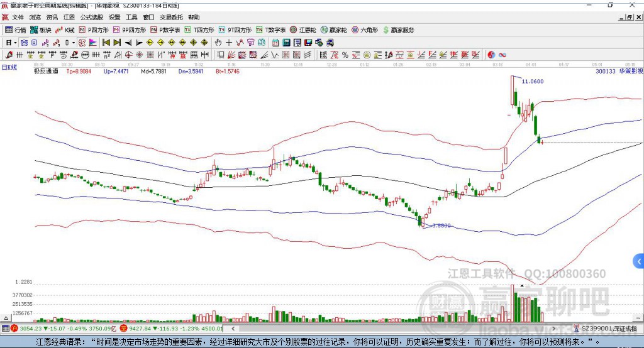
Task: Select the crosshair plus cursor tool
Action: click(229, 43)
